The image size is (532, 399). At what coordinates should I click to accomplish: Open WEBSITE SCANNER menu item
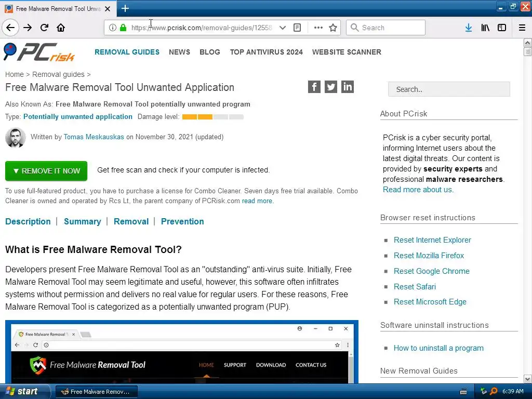tap(347, 52)
